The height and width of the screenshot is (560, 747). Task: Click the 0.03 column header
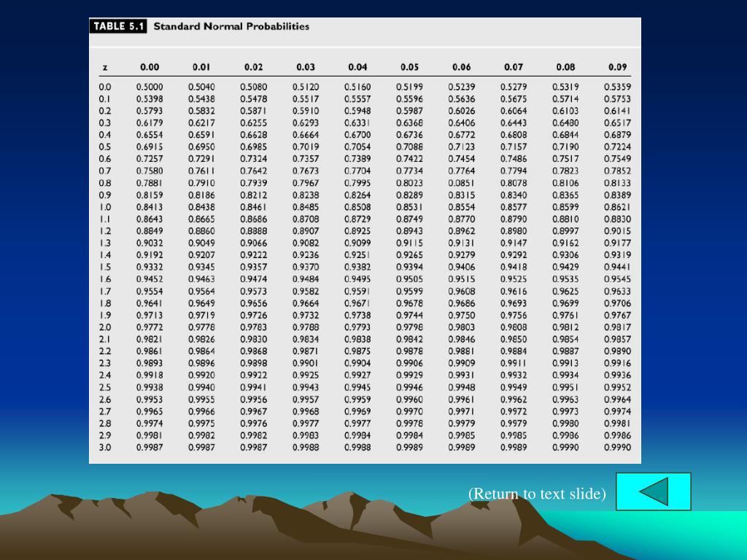pos(306,67)
